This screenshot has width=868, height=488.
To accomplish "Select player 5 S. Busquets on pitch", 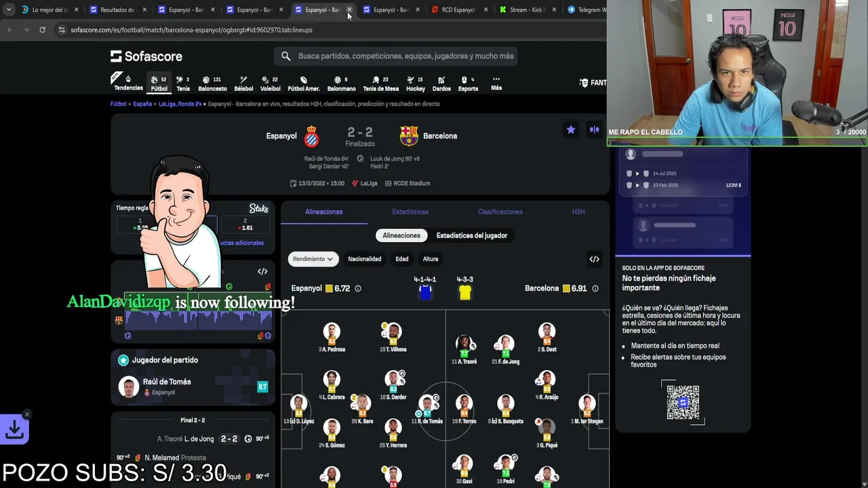I will [x=505, y=409].
